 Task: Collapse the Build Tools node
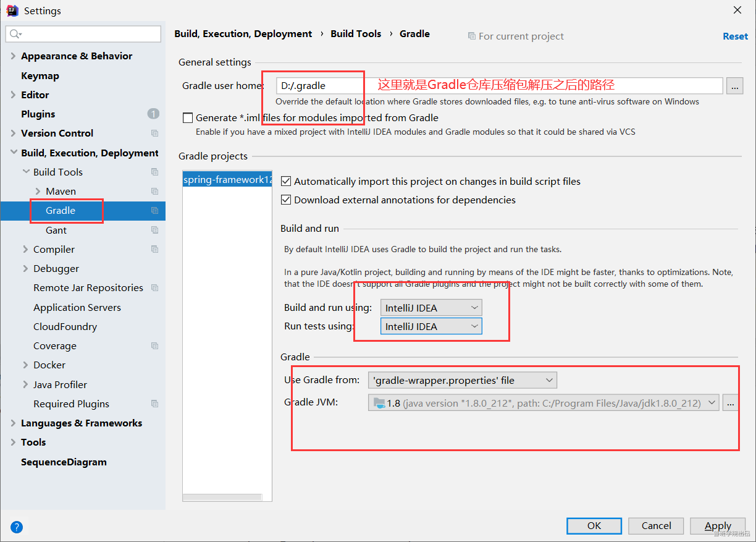pyautogui.click(x=26, y=172)
